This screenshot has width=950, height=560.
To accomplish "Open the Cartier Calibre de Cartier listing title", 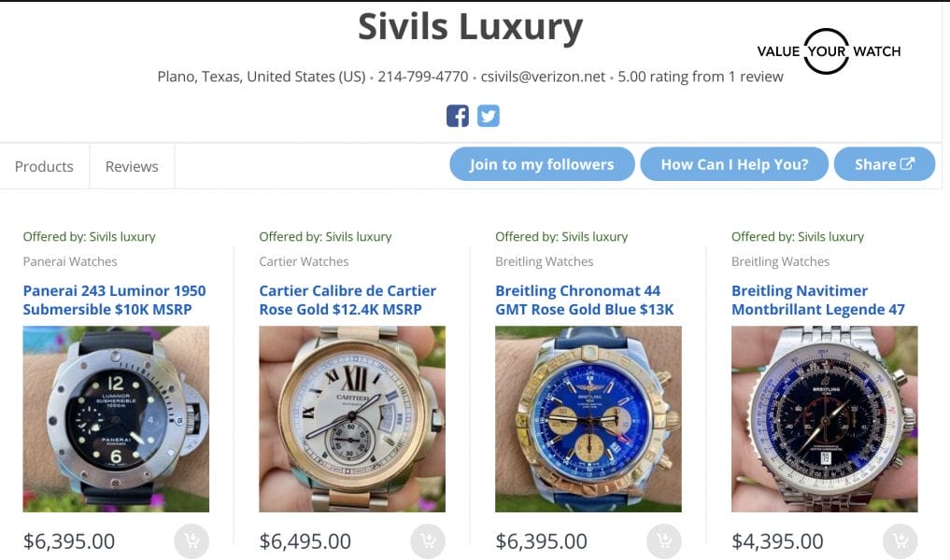I will (347, 300).
